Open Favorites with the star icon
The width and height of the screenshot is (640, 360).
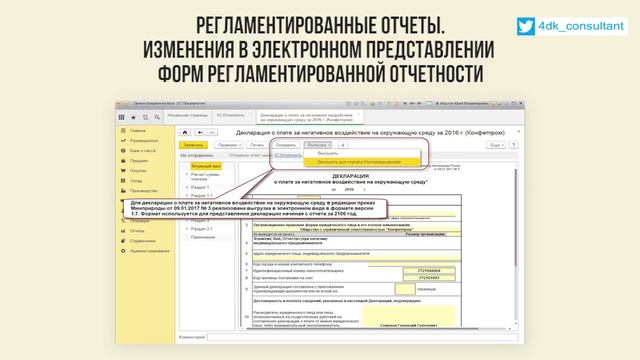pos(133,117)
